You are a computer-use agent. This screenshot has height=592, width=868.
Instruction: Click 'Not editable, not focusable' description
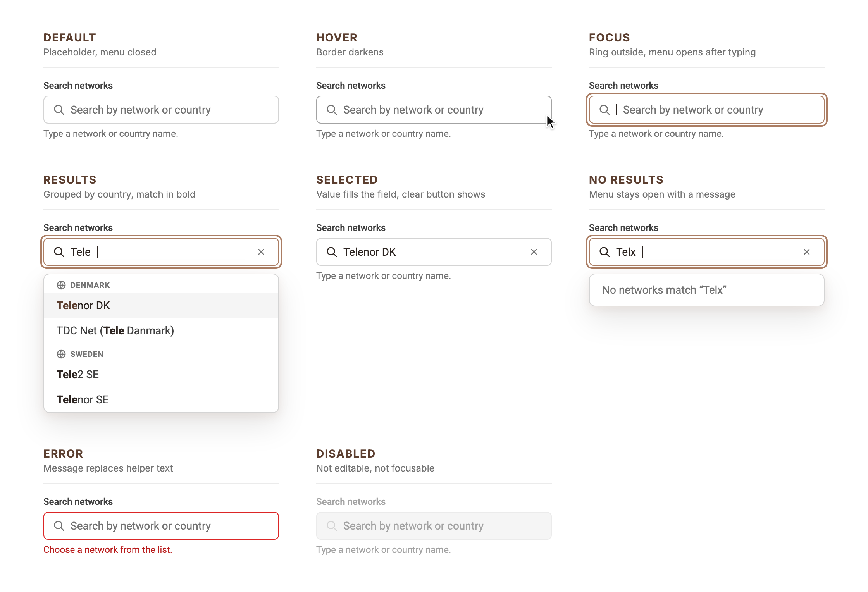(x=375, y=468)
